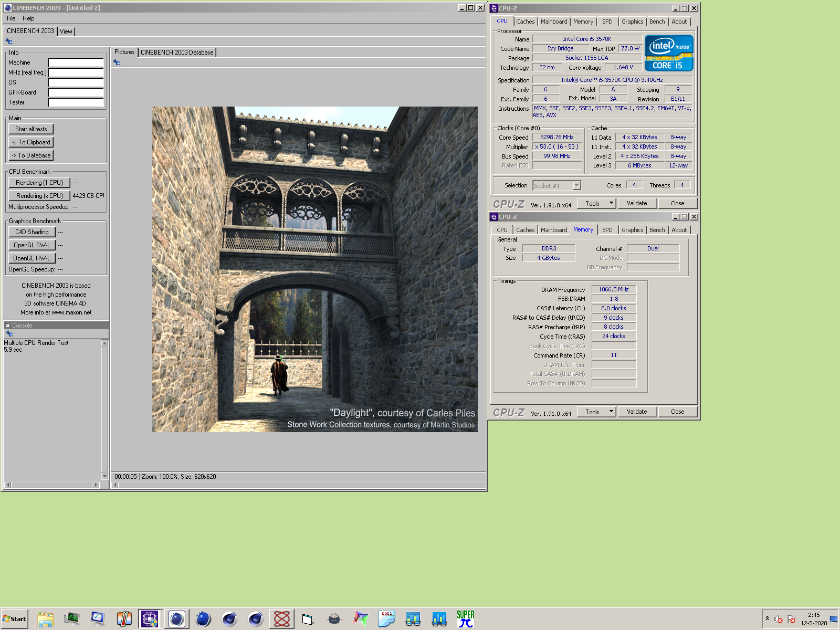Screen dimensions: 840x630
Task: Click the taskbar clock showing 2:45
Action: (814, 619)
